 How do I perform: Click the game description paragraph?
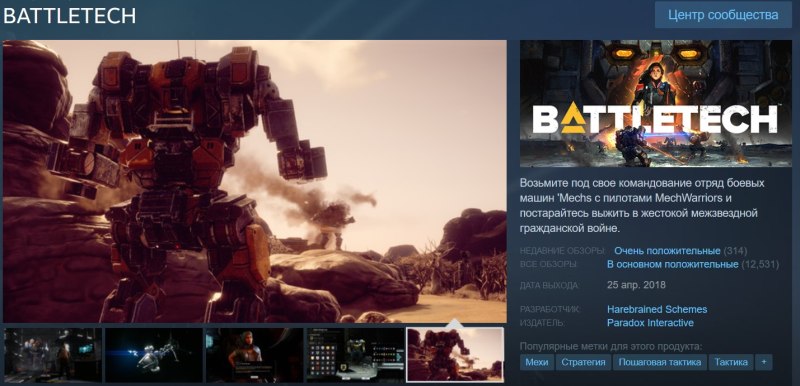642,205
